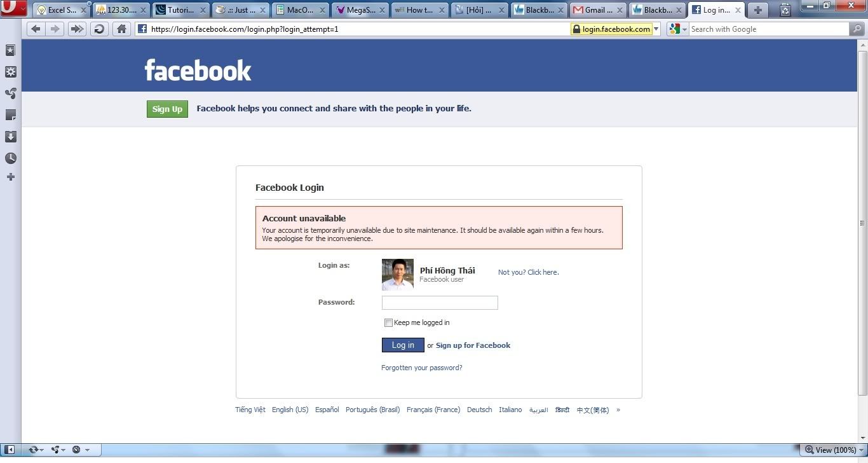
Task: Open the Opera menu button
Action: [13, 9]
